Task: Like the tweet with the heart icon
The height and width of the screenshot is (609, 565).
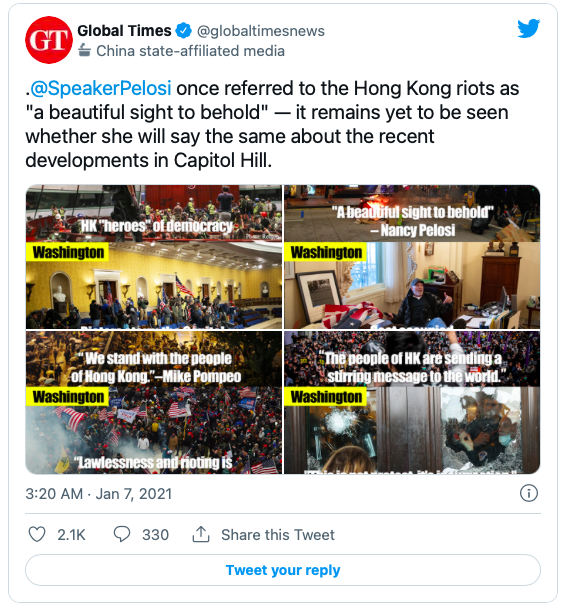Action: 37,534
